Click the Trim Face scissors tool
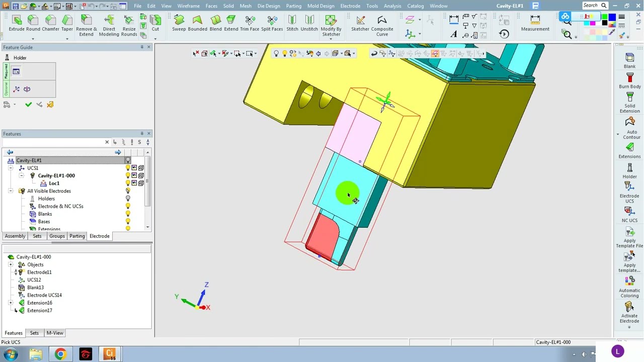The height and width of the screenshot is (362, 644). 250,23
